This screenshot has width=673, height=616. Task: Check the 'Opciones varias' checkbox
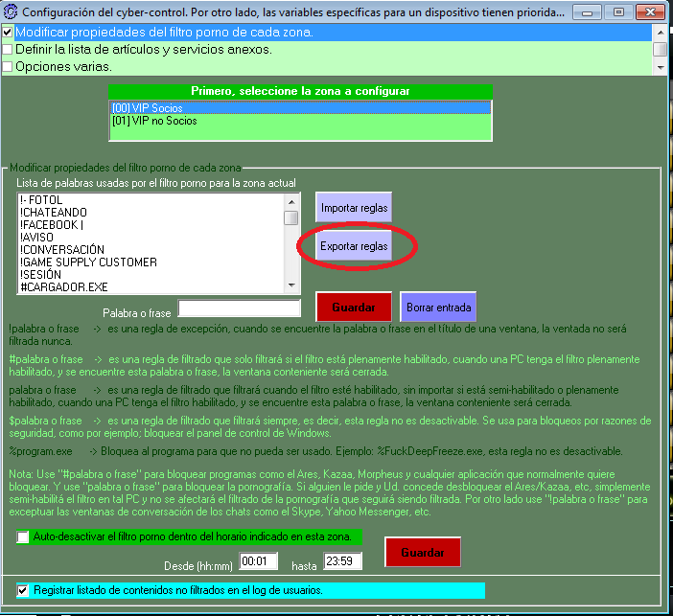(x=8, y=66)
